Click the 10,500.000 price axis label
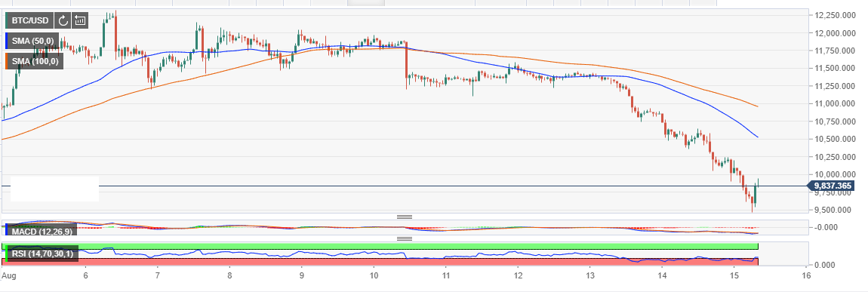868x292 pixels. coord(836,140)
